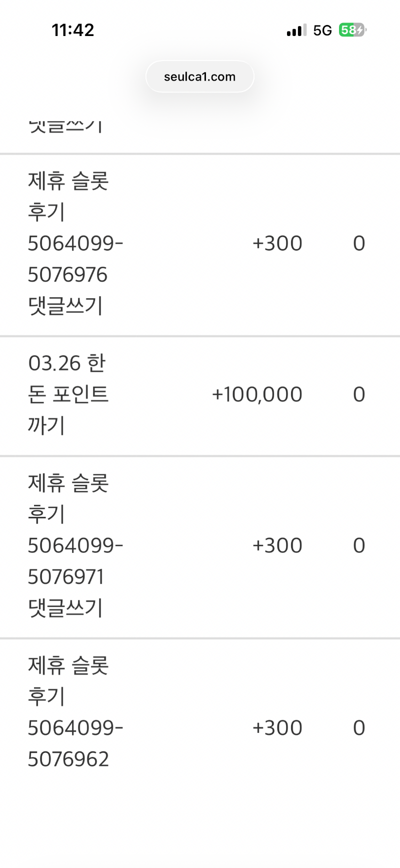This screenshot has width=400, height=868.
Task: Tap +300 points for the 5076971 entry
Action: click(x=277, y=546)
